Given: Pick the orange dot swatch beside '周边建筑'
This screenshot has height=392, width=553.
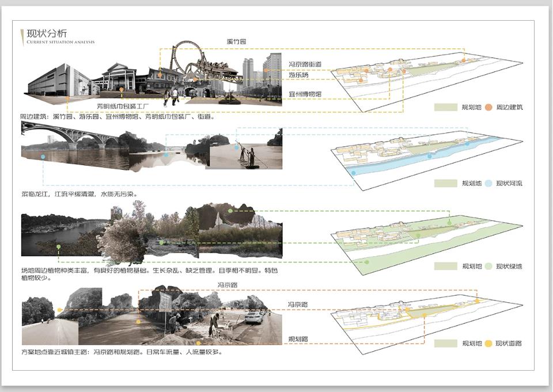Looking at the screenshot, I should click(488, 107).
